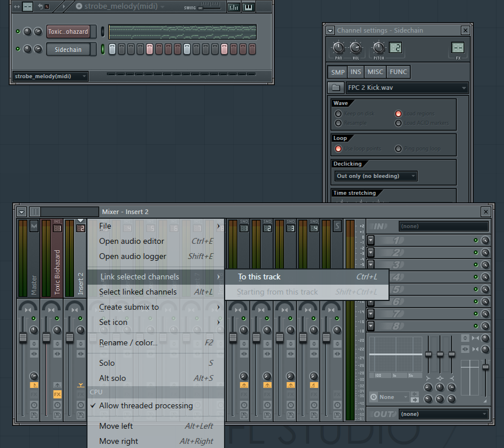Open the pattern selector dropdown at sequencer bottom
The width and height of the screenshot is (504, 448).
51,76
